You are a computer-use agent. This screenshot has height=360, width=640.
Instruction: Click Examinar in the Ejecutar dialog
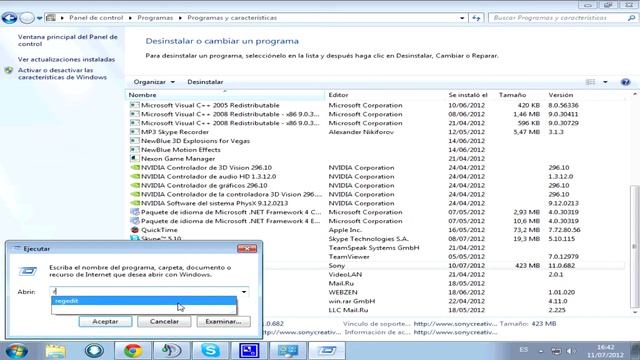[223, 322]
